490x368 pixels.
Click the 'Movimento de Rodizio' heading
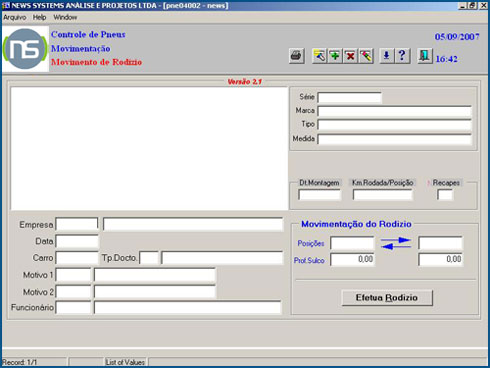[97, 62]
